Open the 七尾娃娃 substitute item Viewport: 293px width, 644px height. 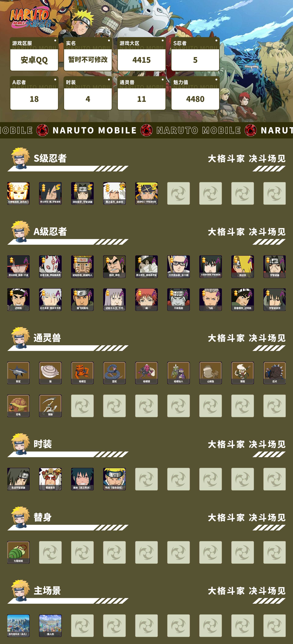(x=18, y=552)
